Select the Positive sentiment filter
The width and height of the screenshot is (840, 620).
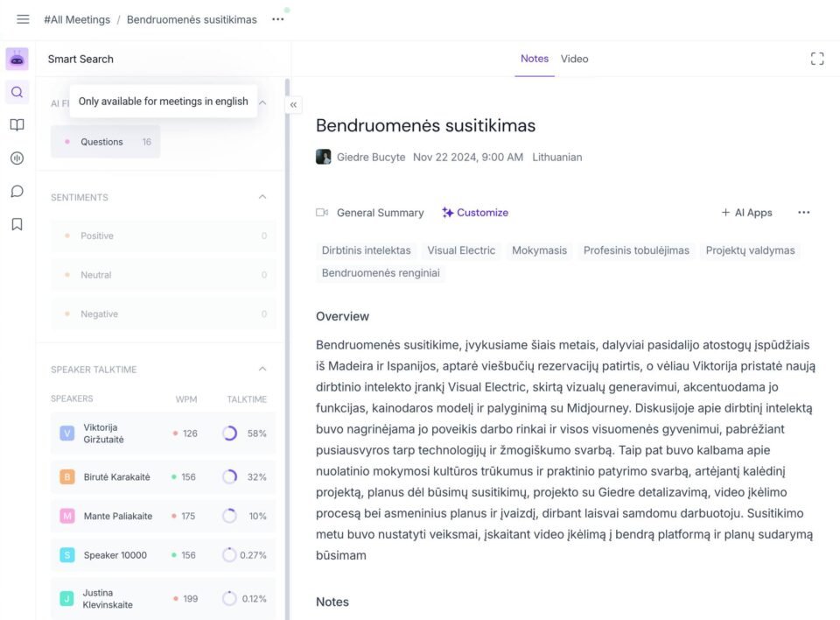pos(164,236)
